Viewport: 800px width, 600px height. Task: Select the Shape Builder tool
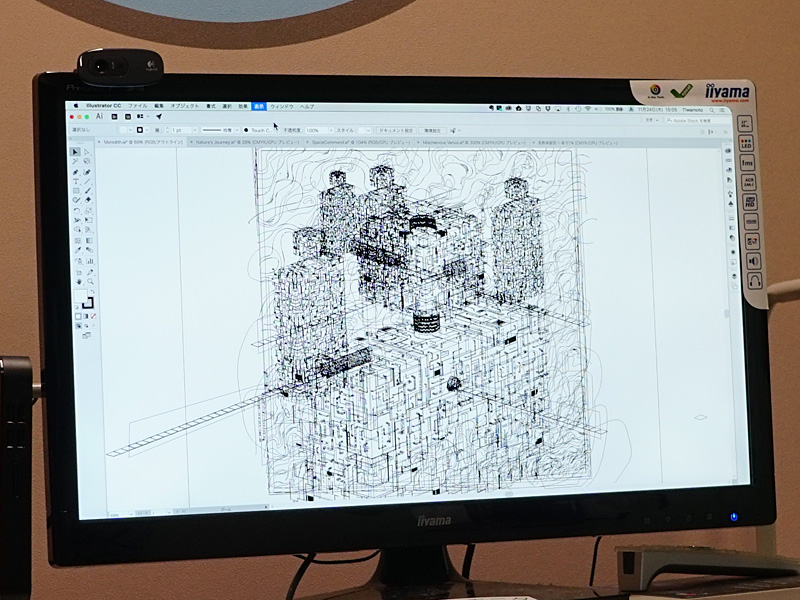pyautogui.click(x=77, y=229)
